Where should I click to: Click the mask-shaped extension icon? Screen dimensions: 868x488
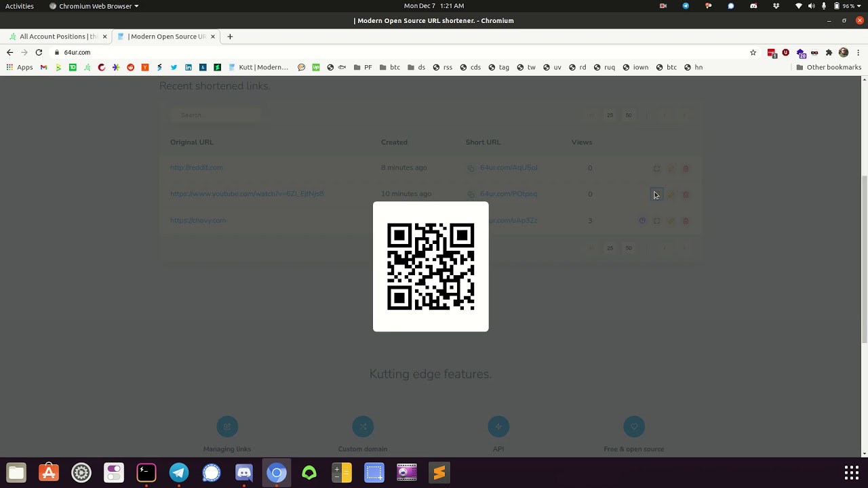coord(814,52)
